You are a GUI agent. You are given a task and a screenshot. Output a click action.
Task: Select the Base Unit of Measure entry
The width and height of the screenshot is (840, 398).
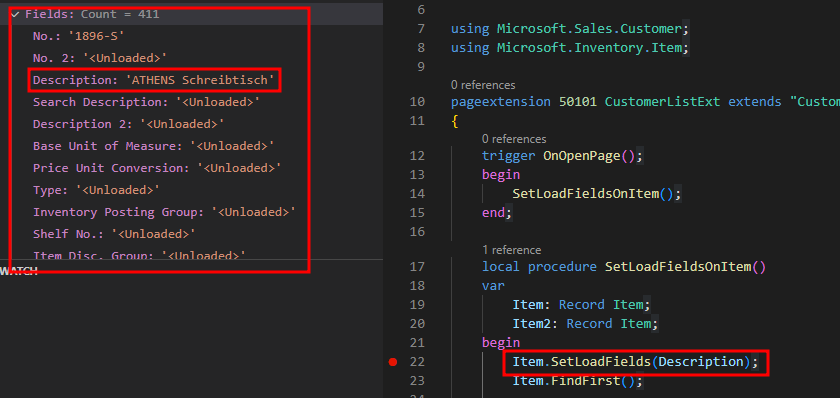pyautogui.click(x=154, y=146)
